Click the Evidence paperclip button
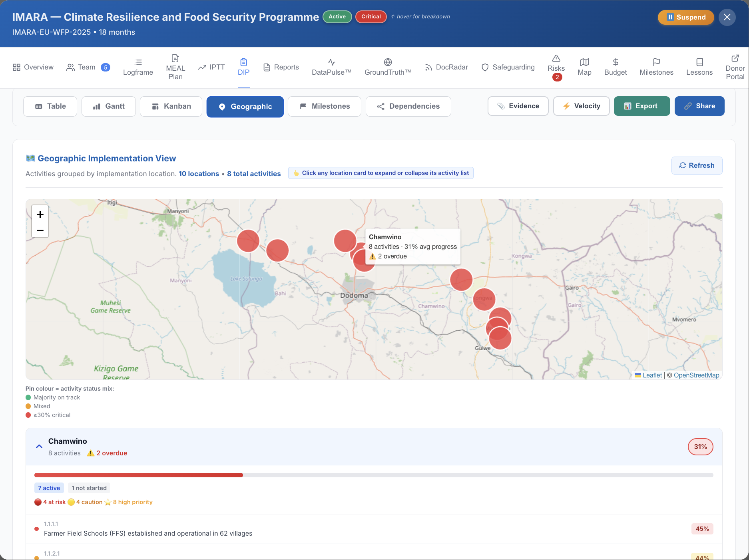 518,106
